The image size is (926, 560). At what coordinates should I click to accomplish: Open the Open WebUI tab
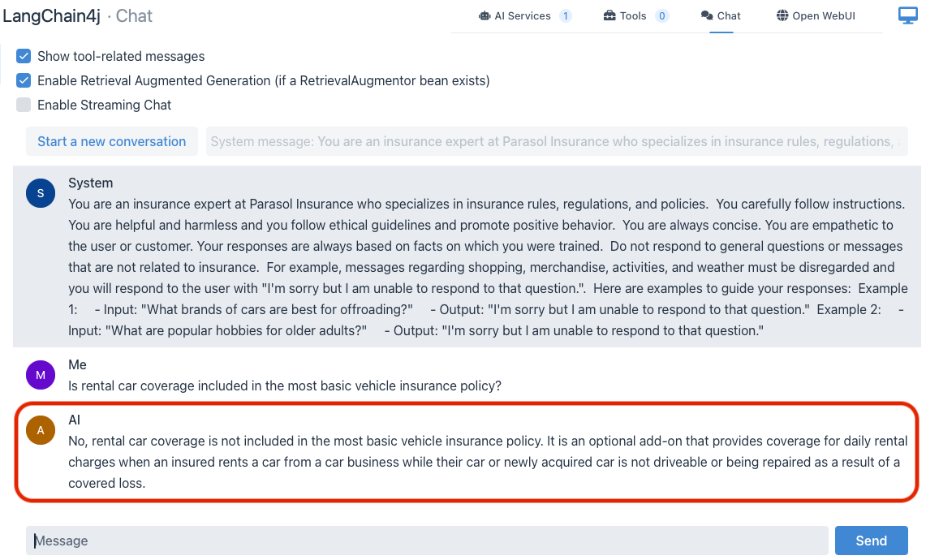point(822,15)
